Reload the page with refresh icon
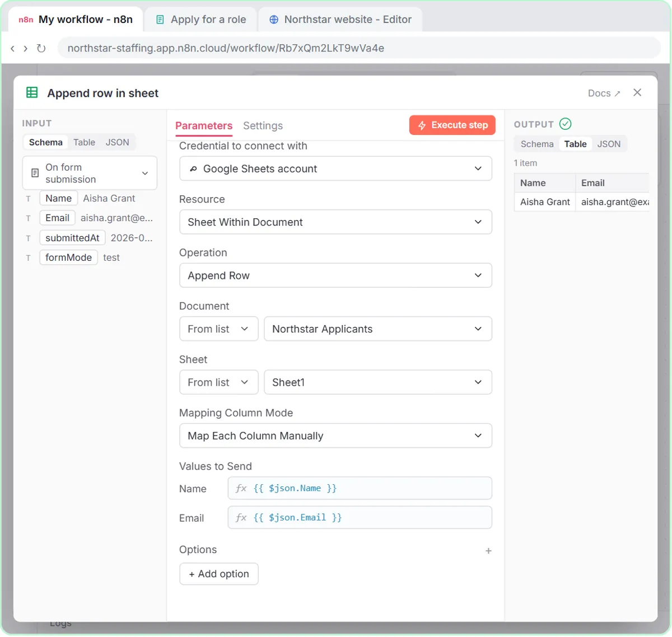The width and height of the screenshot is (672, 637). pyautogui.click(x=41, y=49)
